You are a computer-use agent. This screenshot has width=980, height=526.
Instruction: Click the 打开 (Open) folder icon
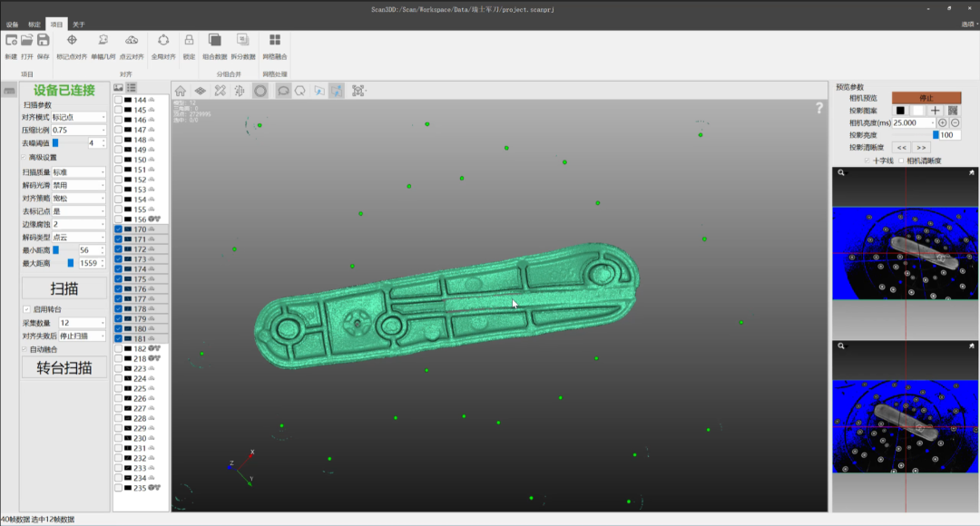coord(27,40)
